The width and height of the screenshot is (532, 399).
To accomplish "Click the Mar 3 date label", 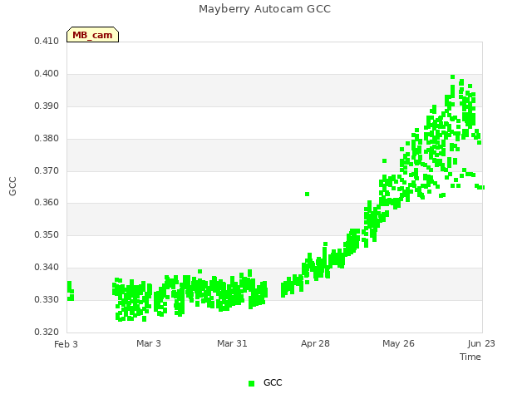I will point(149,343).
